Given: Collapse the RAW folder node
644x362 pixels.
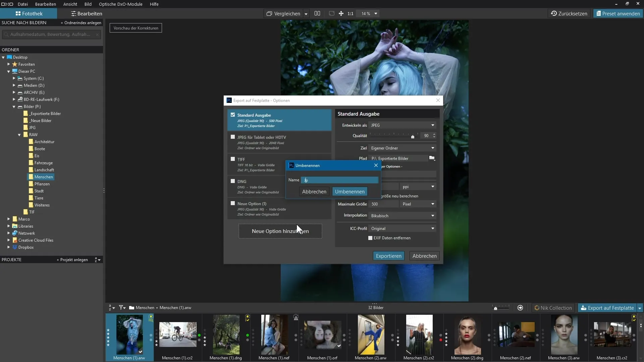Looking at the screenshot, I should point(19,135).
